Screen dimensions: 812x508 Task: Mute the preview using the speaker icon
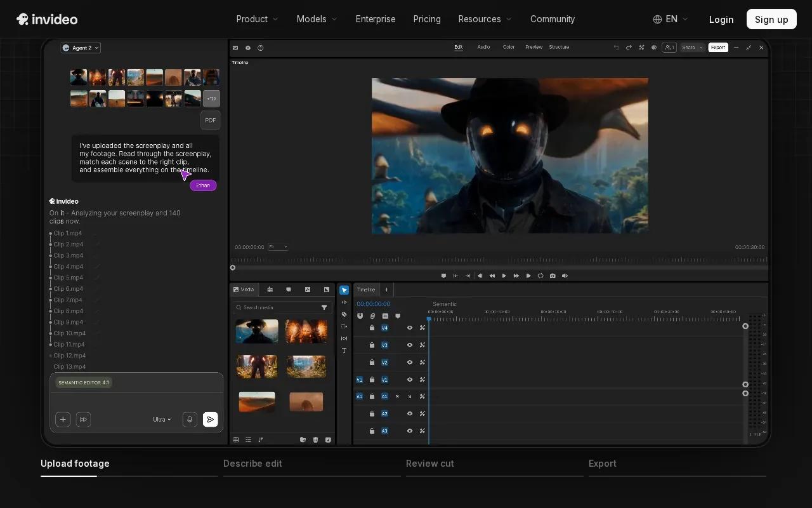[565, 276]
